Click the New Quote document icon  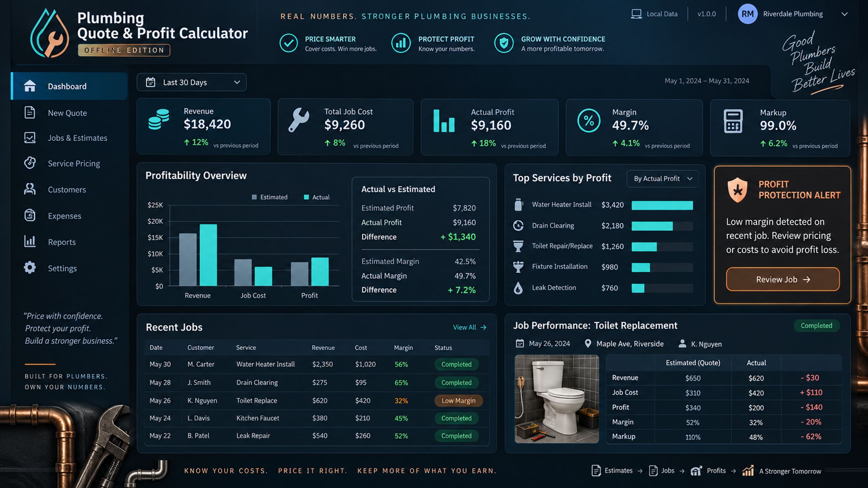point(30,113)
